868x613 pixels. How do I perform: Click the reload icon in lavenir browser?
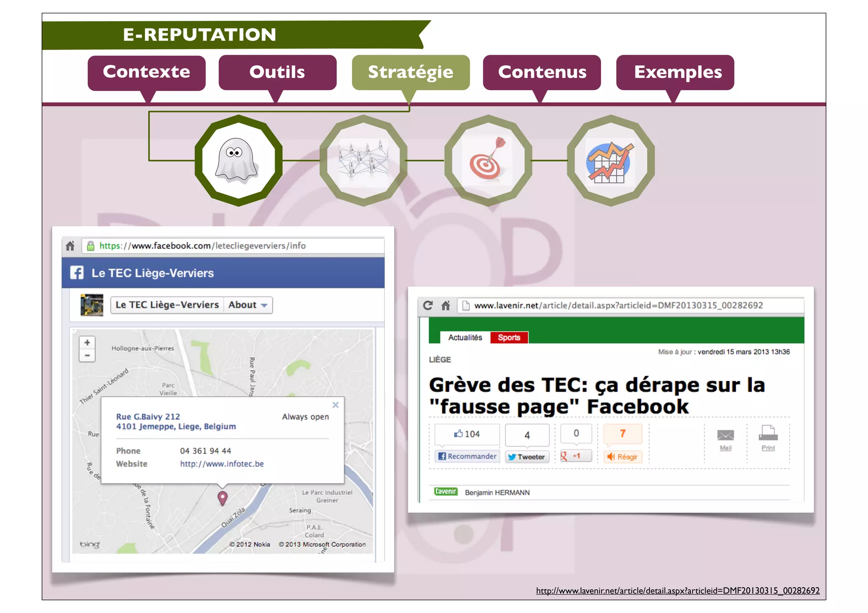click(x=428, y=305)
